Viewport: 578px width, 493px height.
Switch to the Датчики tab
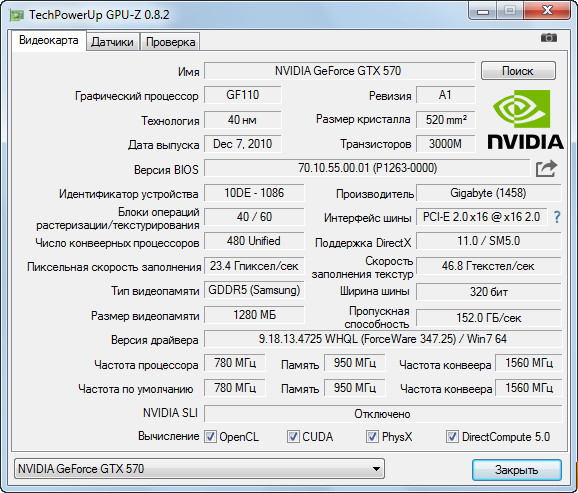(x=112, y=42)
